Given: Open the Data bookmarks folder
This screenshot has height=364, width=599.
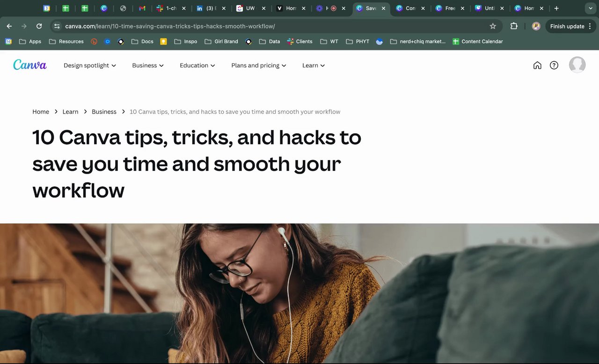Looking at the screenshot, I should (x=269, y=41).
